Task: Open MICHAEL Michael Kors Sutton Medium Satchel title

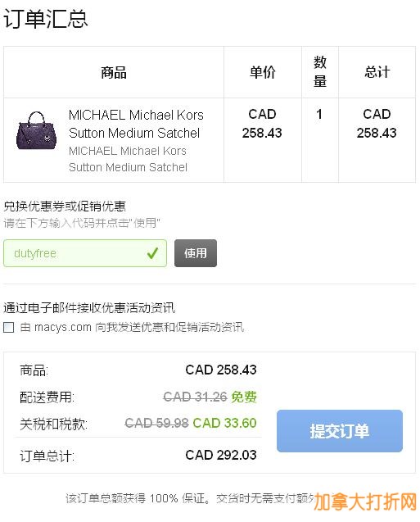Action: [136, 124]
